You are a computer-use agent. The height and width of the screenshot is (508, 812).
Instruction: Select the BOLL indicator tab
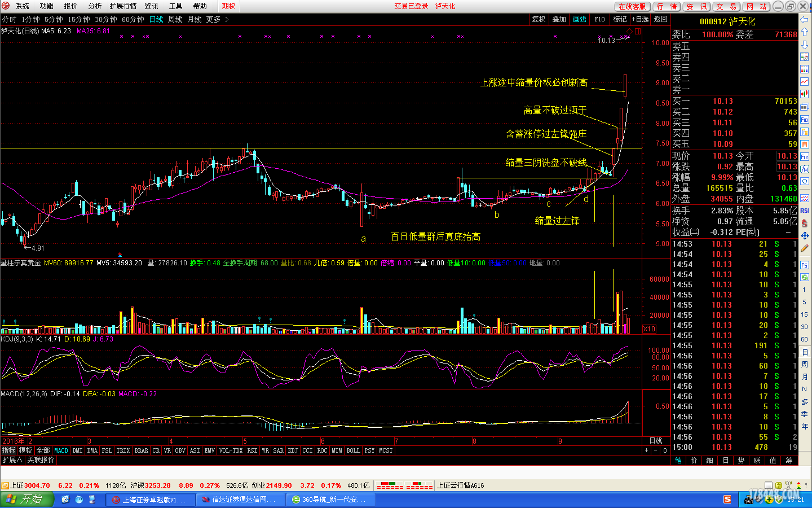(x=354, y=450)
